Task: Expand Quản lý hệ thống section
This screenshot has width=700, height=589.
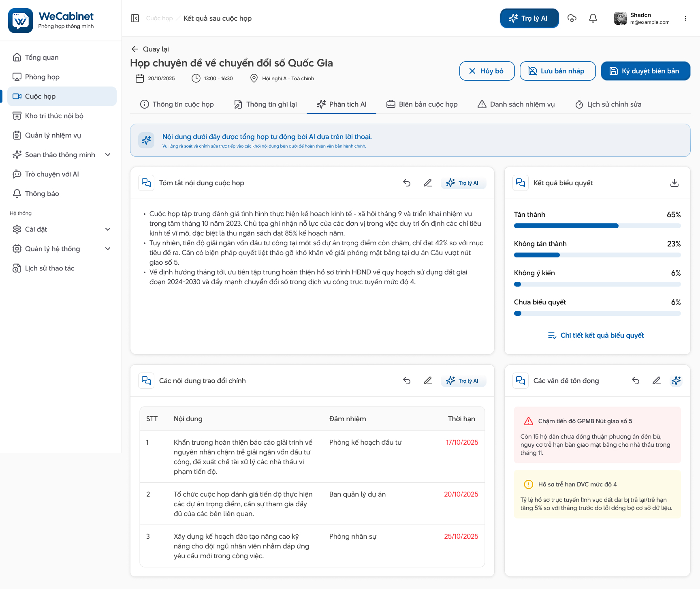Action: point(108,248)
